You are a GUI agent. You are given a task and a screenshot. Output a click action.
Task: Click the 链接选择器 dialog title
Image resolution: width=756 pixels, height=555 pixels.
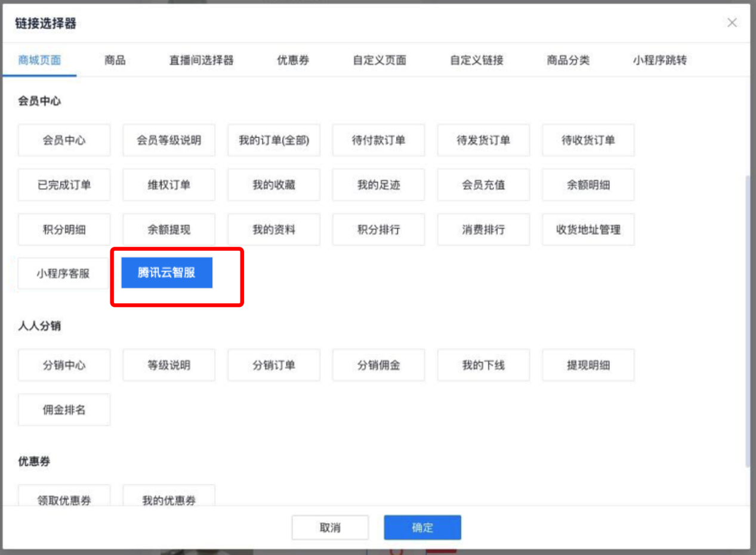pos(45,24)
